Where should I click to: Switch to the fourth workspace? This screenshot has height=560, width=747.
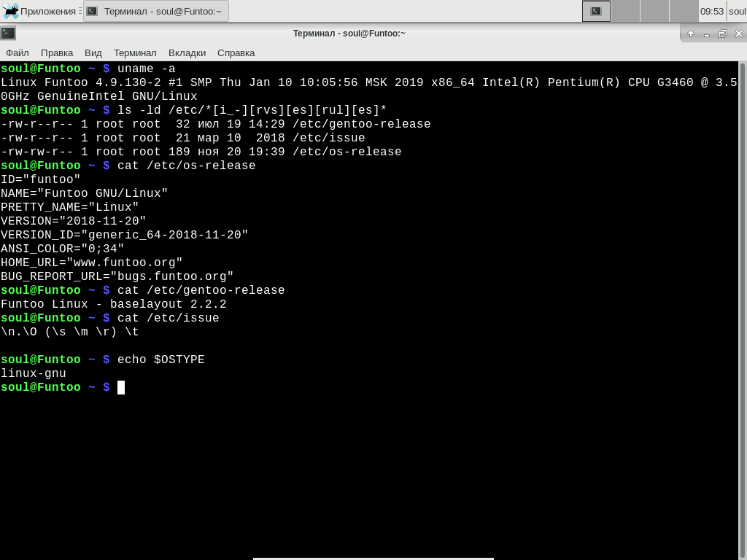tap(684, 11)
